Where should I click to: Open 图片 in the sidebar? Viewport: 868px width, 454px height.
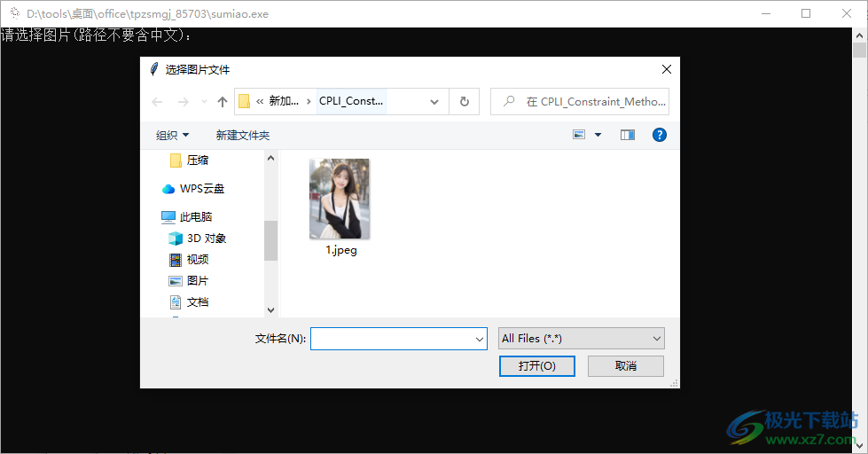pyautogui.click(x=189, y=281)
